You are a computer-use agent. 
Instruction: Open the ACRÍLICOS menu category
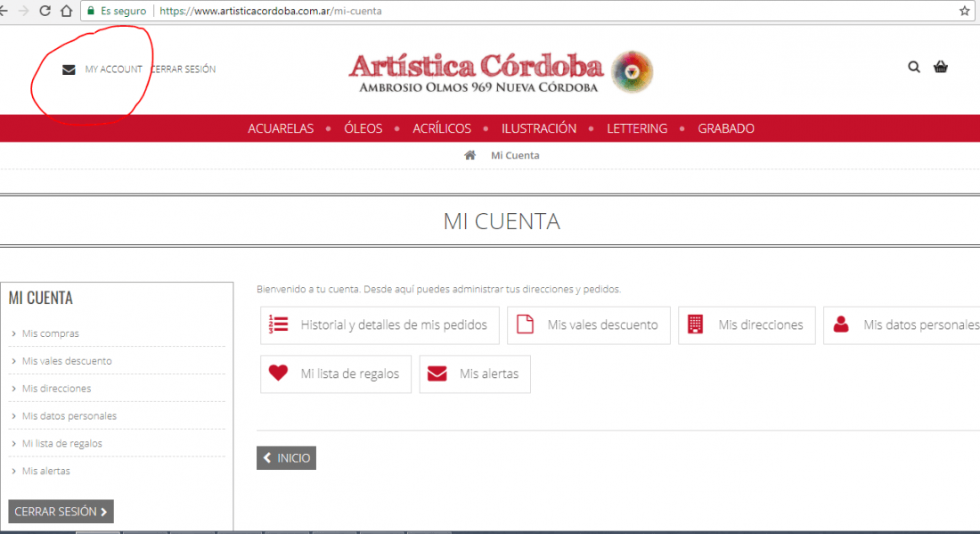442,128
